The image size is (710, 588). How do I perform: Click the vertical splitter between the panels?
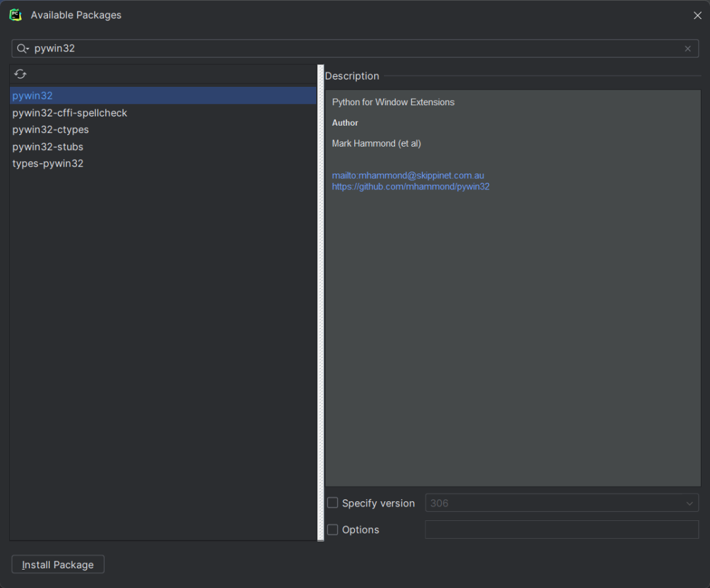tap(321, 303)
